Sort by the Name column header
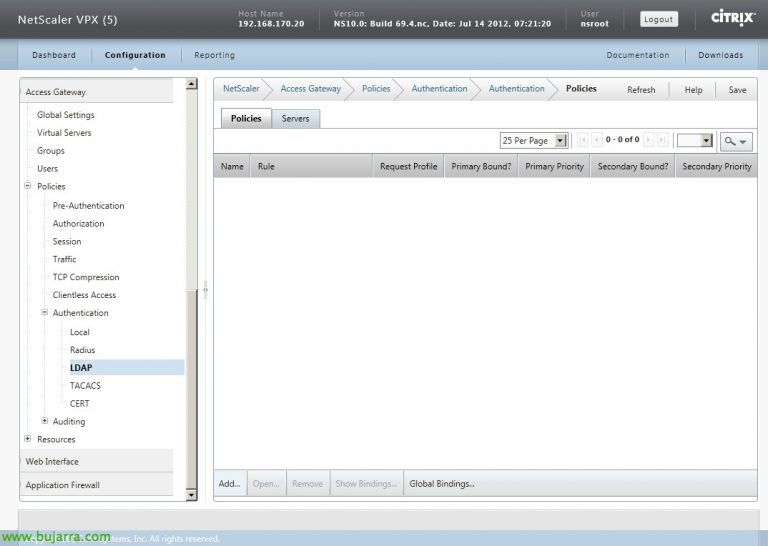This screenshot has width=768, height=546. (x=232, y=166)
